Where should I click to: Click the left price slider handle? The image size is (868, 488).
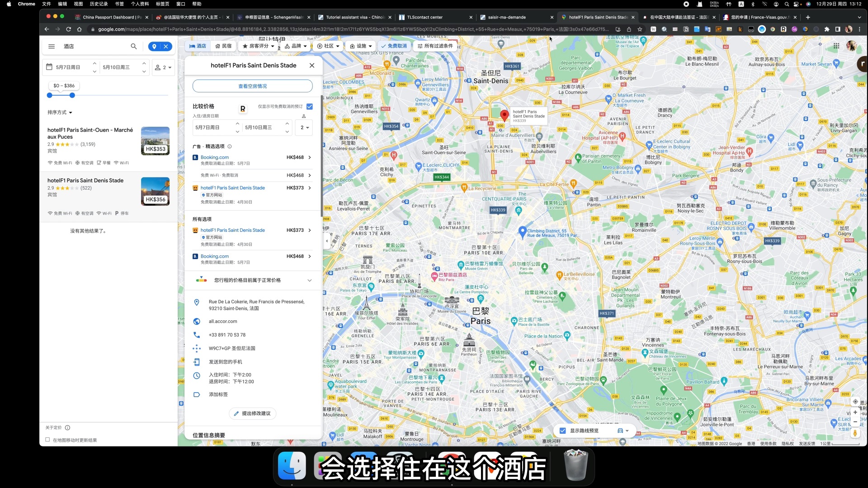click(x=50, y=95)
